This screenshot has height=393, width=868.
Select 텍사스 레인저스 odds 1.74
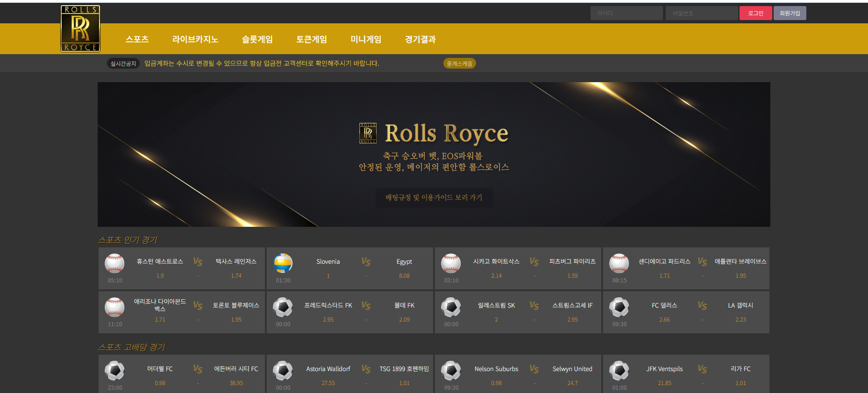pos(236,276)
